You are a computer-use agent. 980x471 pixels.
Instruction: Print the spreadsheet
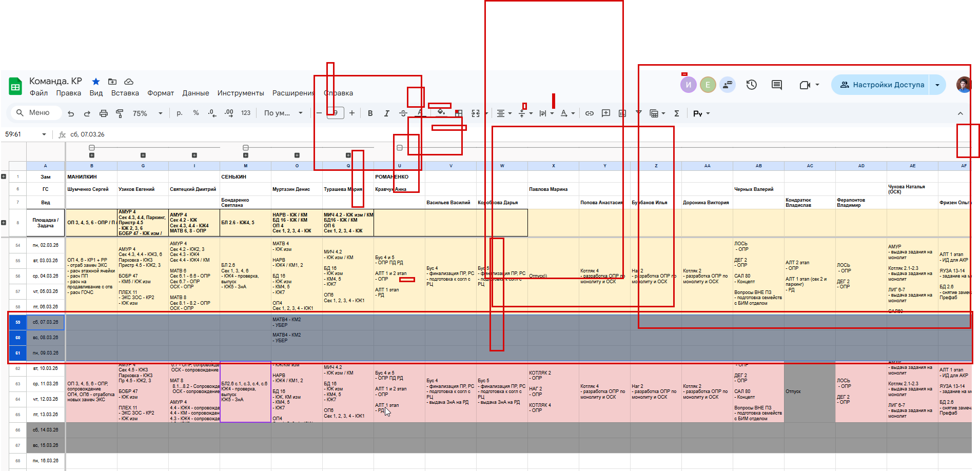pos(104,113)
